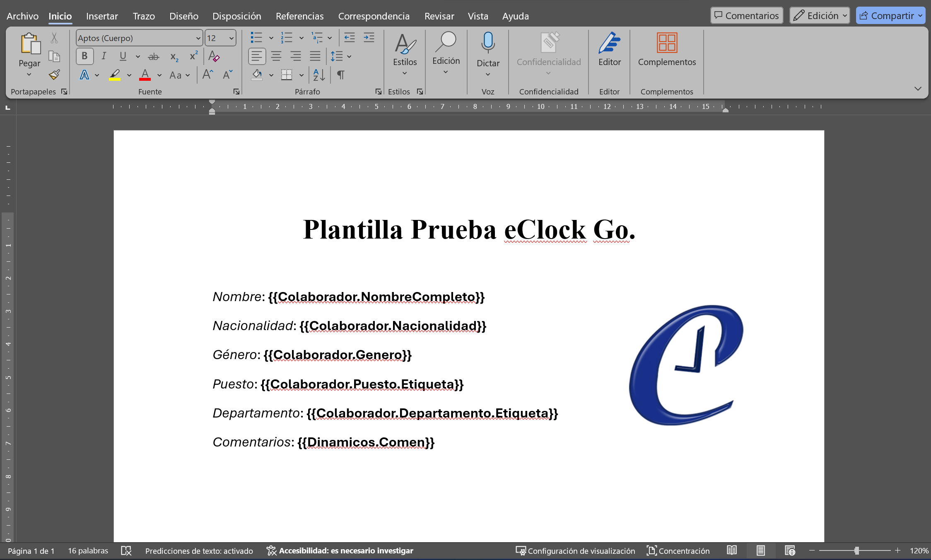
Task: Align paragraph to the right
Action: 295,56
